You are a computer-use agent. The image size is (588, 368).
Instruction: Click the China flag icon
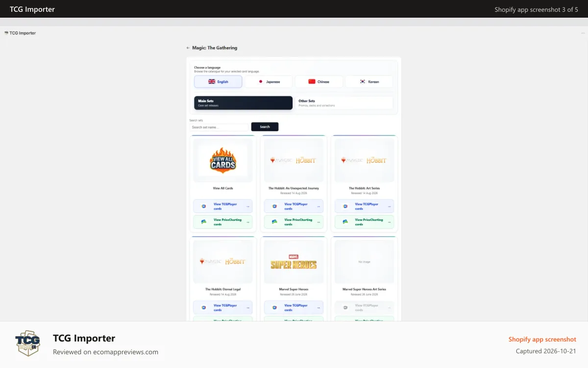pos(312,82)
